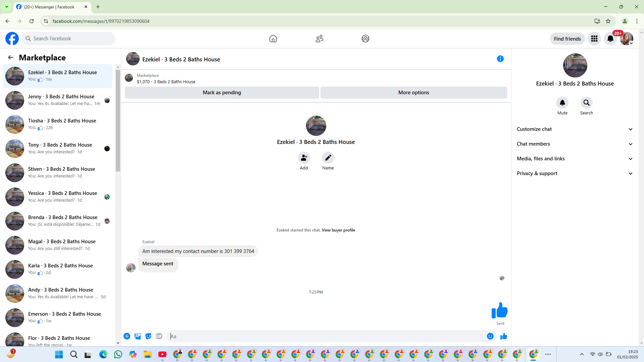Image resolution: width=644 pixels, height=362 pixels.
Task: Open YouTube from the taskbar
Action: click(x=162, y=354)
